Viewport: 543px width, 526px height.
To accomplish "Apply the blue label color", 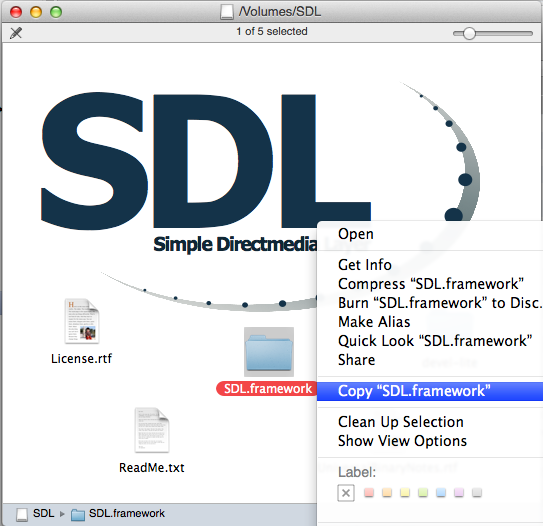I will [x=441, y=492].
